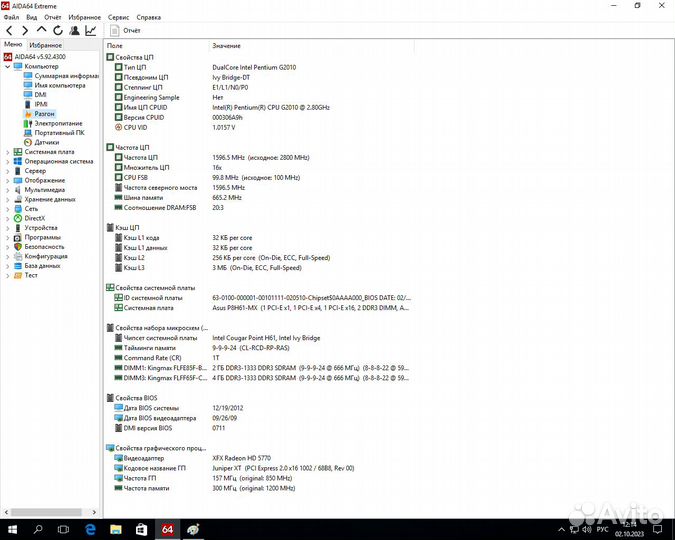Expand the Сервер tree node

[x=7, y=171]
